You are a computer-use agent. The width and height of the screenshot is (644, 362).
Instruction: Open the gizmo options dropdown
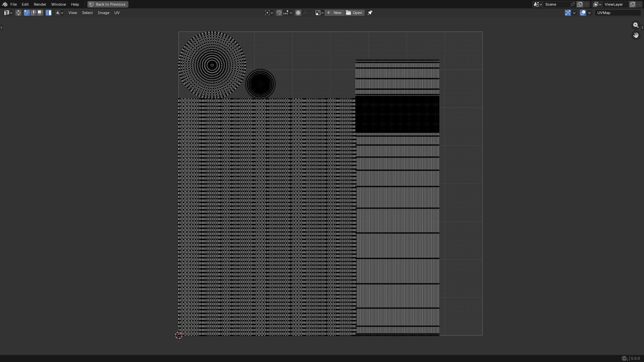point(574,13)
